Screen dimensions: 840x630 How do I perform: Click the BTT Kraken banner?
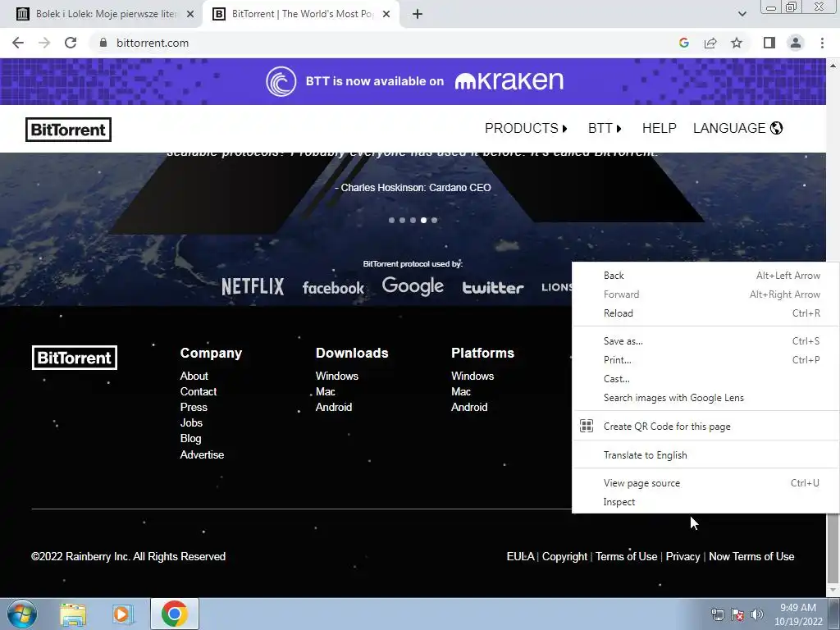tap(413, 81)
